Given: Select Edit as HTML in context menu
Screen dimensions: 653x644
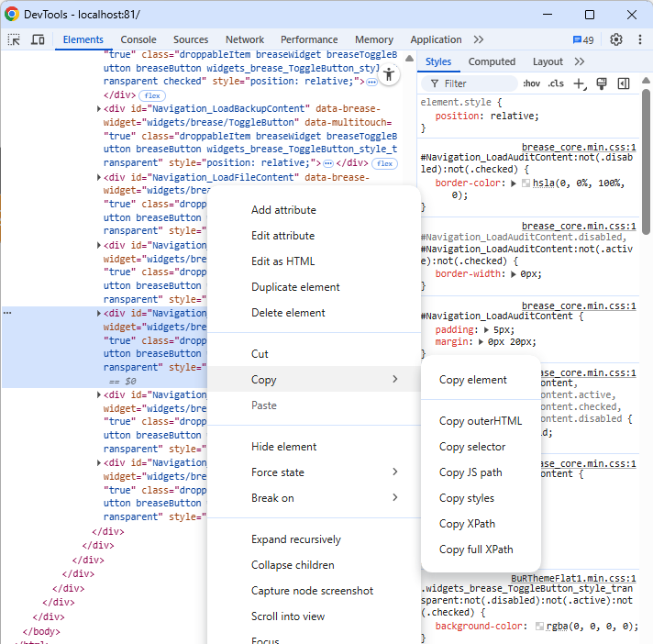Looking at the screenshot, I should pos(282,261).
